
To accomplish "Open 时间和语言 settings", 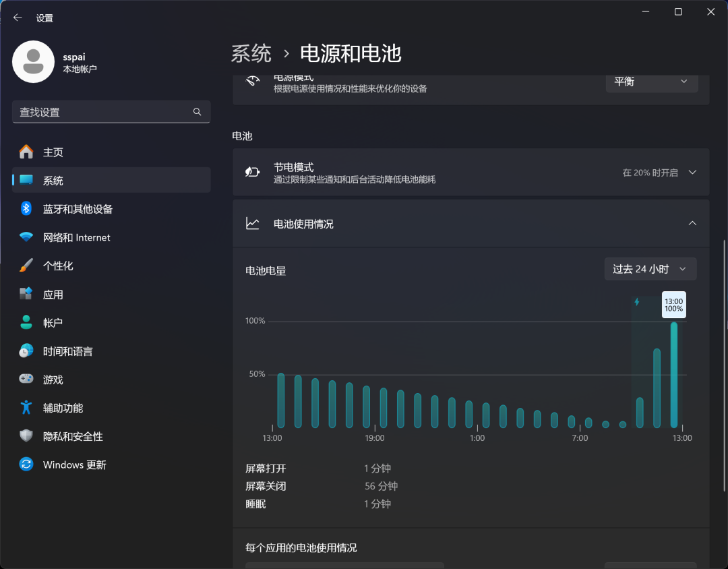I will pyautogui.click(x=111, y=351).
